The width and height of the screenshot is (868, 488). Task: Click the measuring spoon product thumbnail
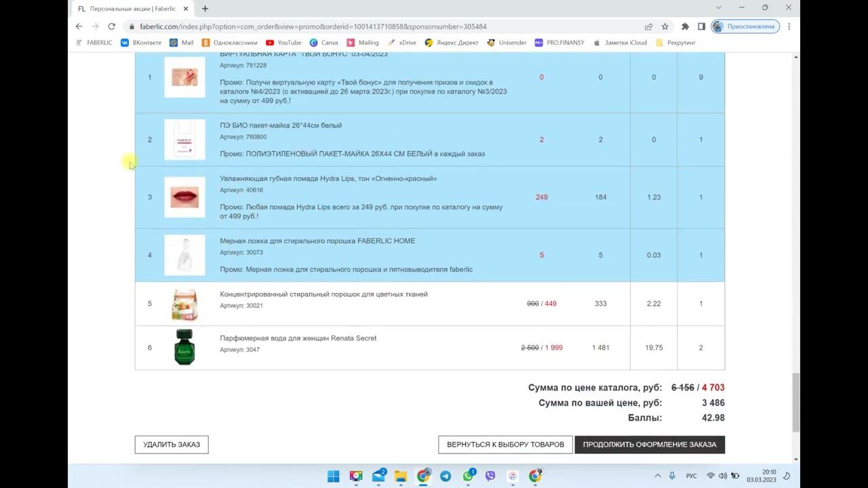[184, 255]
